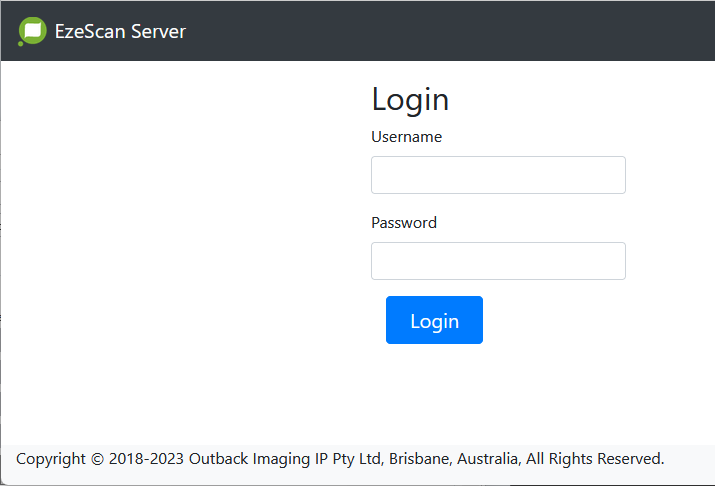
Task: Click the © symbol in the footer
Action: [x=97, y=459]
